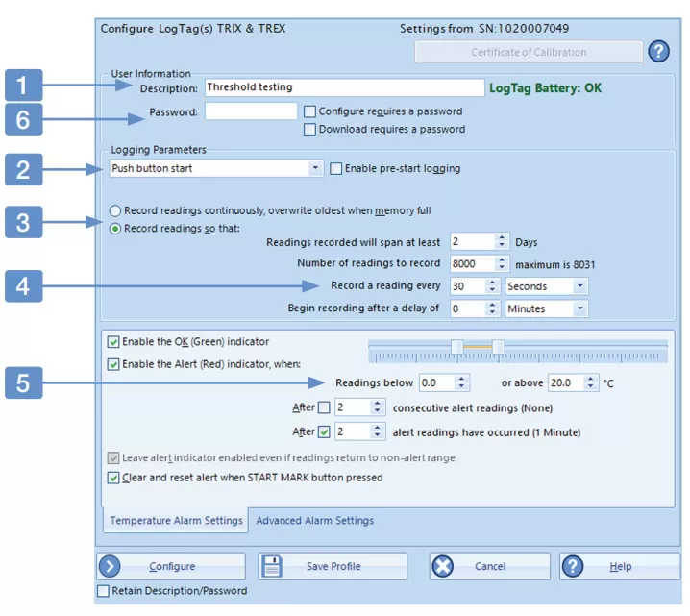Image resolution: width=690 pixels, height=616 pixels.
Task: Select the Temperature Alarm Settings tab
Action: tap(176, 521)
